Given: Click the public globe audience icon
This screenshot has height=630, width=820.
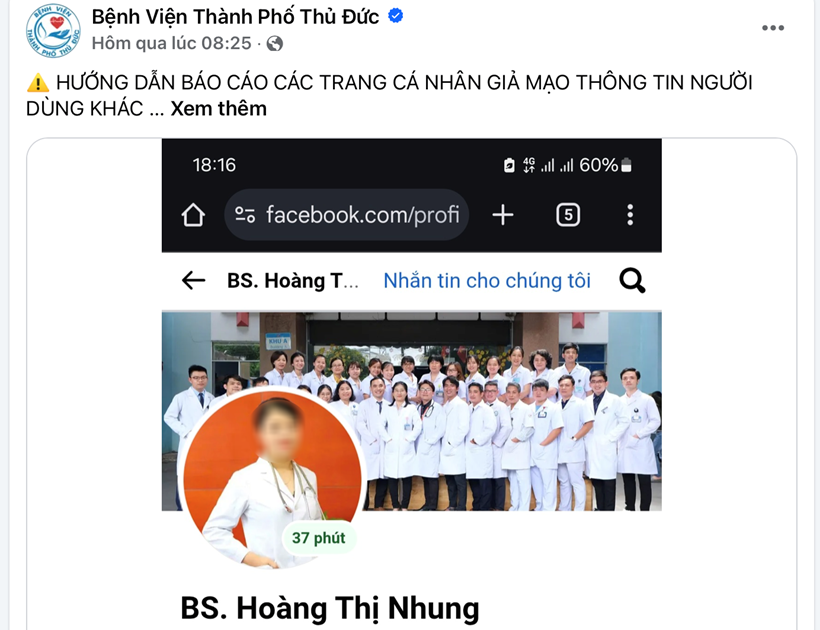Looking at the screenshot, I should tap(275, 43).
